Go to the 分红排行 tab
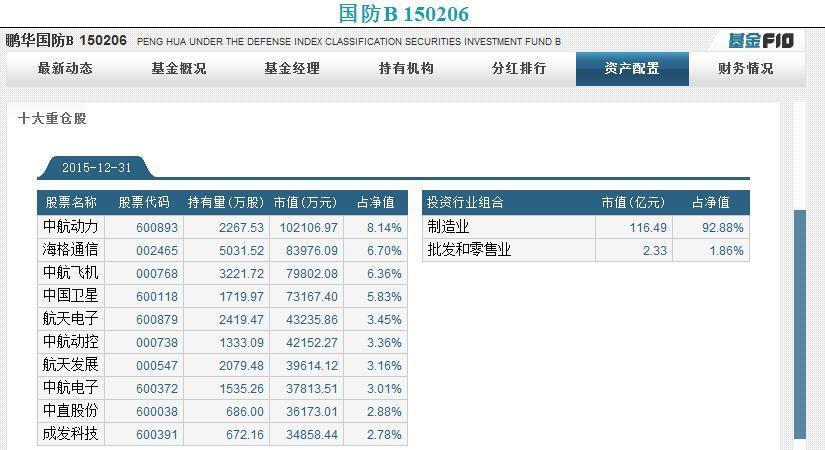Image resolution: width=825 pixels, height=450 pixels. [x=519, y=68]
